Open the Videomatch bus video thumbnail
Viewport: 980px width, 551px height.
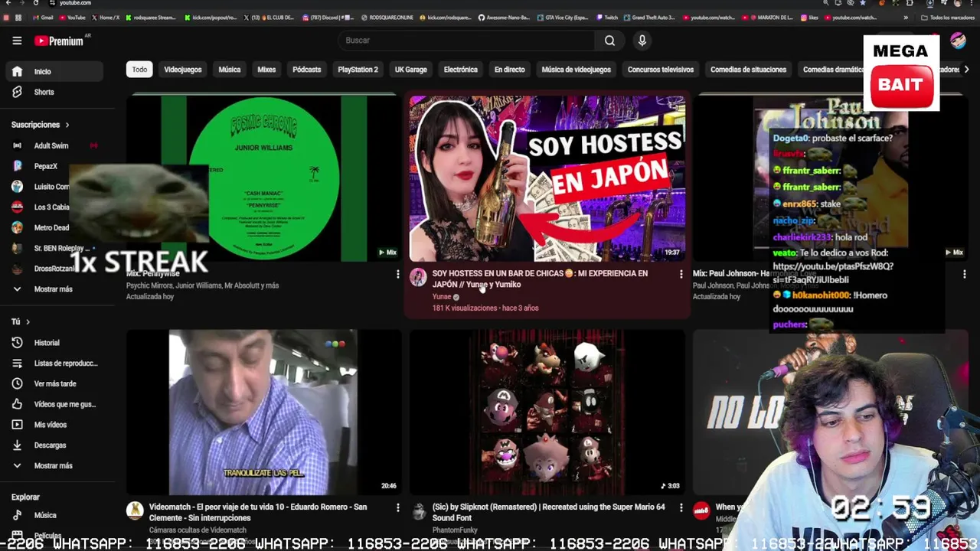tap(264, 412)
